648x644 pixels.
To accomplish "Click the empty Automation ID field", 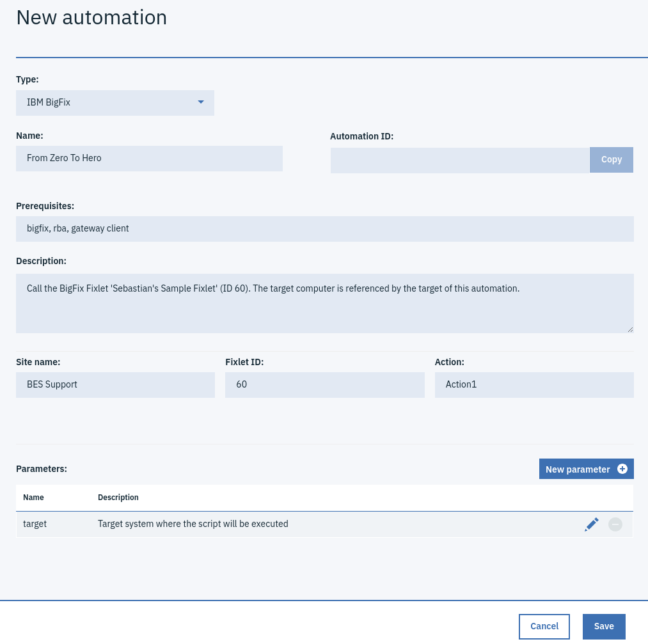I will (459, 161).
